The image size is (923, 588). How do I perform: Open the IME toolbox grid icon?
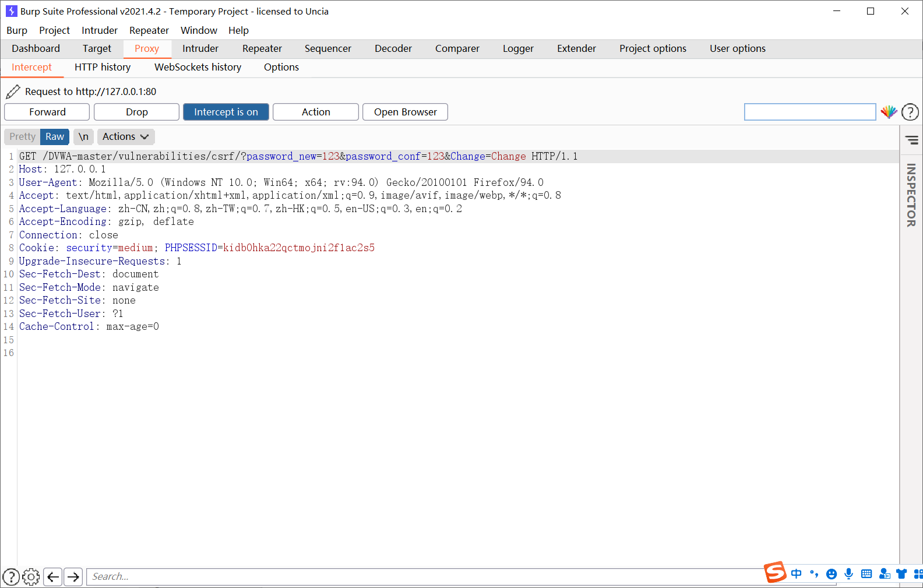(918, 574)
